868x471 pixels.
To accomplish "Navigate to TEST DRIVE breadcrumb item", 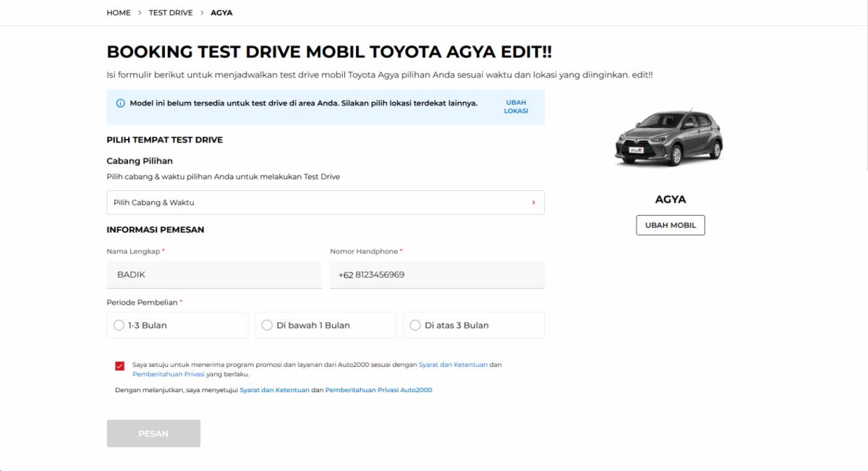I will (171, 13).
